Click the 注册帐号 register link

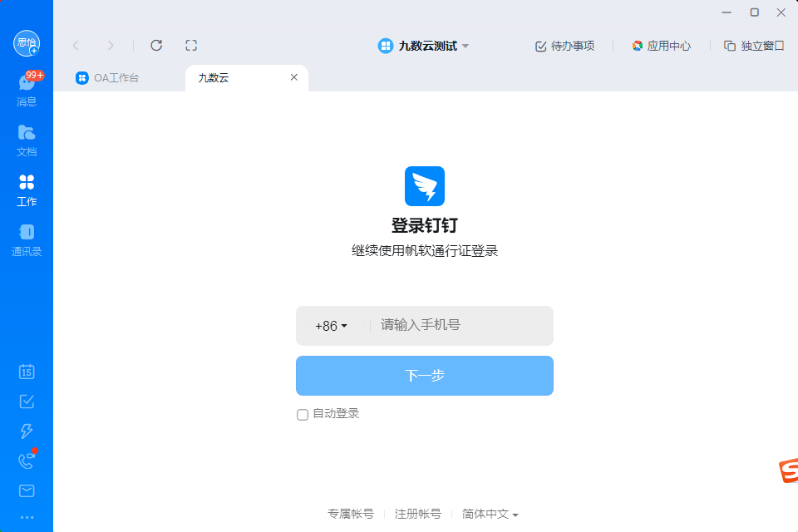(x=418, y=515)
